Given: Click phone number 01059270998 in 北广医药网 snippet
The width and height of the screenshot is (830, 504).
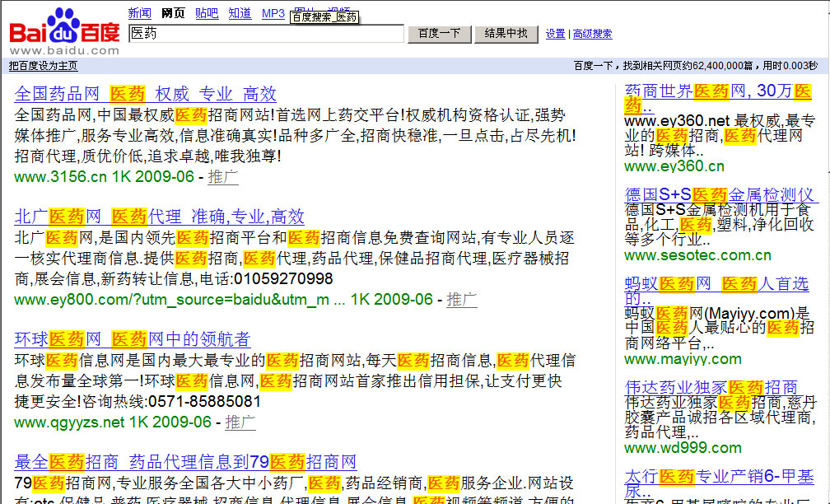Looking at the screenshot, I should coord(283,279).
